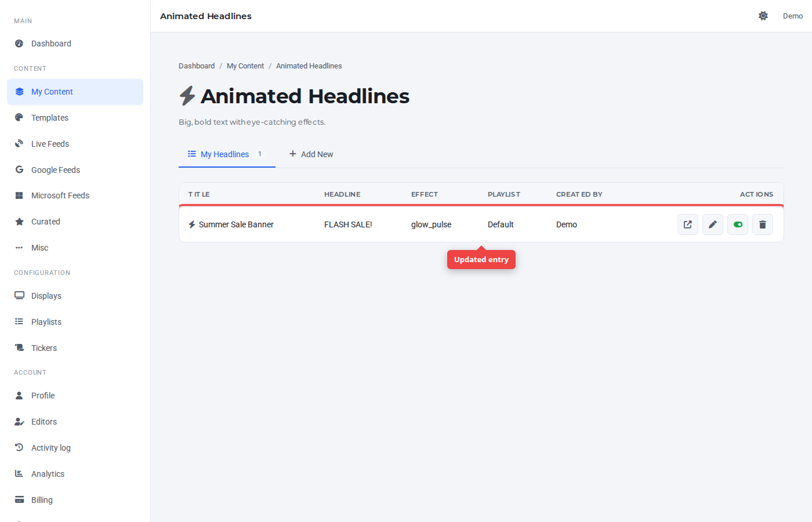Open Profile user icon
Viewport: 812px width, 522px height.
19,396
